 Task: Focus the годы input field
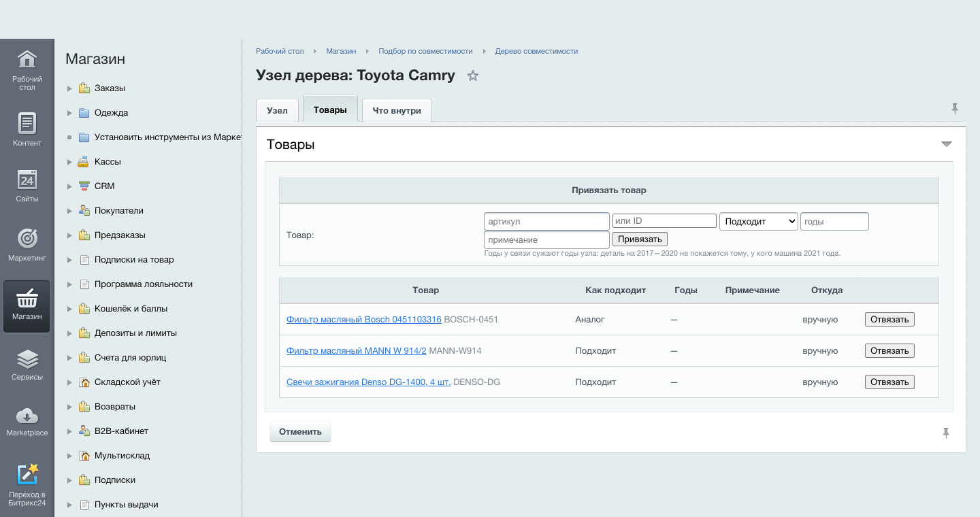834,221
